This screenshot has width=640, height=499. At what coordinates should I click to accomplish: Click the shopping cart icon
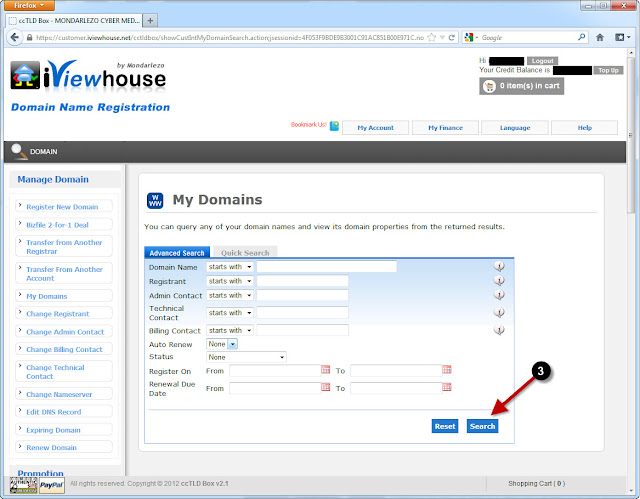489,86
